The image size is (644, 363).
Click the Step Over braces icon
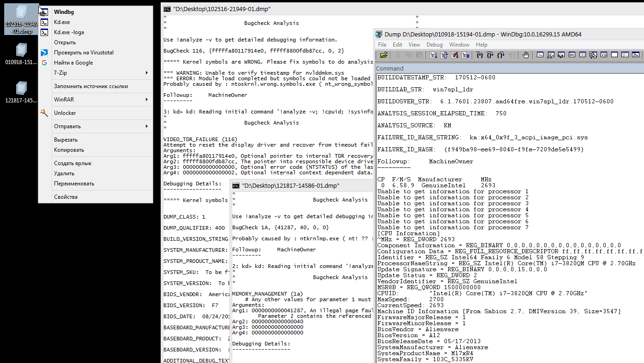(490, 55)
